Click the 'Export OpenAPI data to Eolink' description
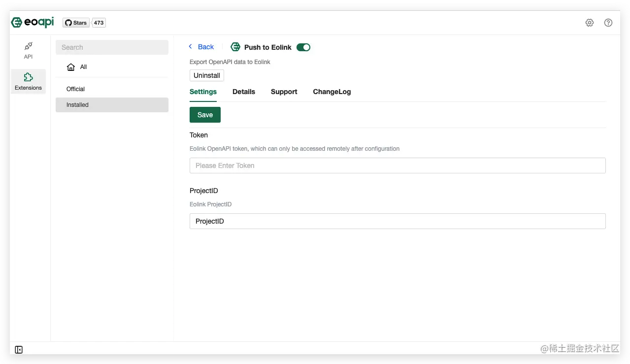Viewport: 630px width, 364px height. coord(230,62)
